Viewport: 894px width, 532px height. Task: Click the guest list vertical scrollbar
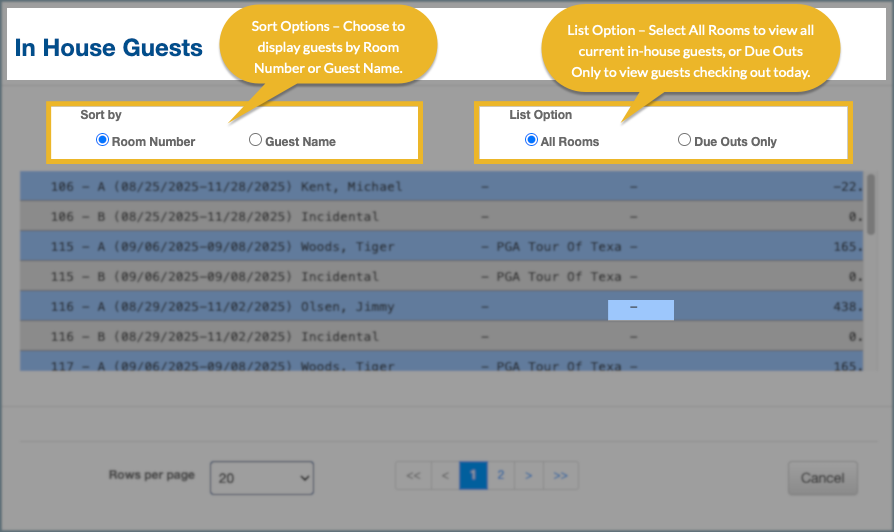click(872, 205)
